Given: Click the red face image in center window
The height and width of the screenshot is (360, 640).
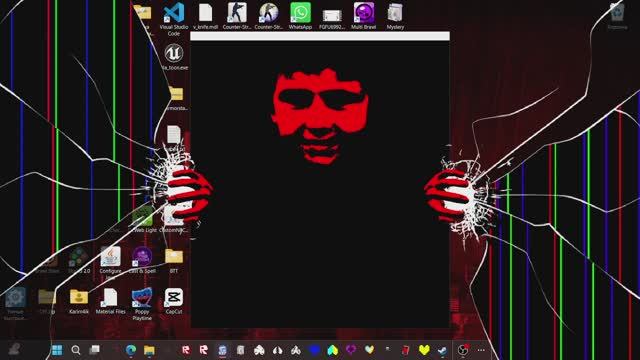Looking at the screenshot, I should coord(320,116).
